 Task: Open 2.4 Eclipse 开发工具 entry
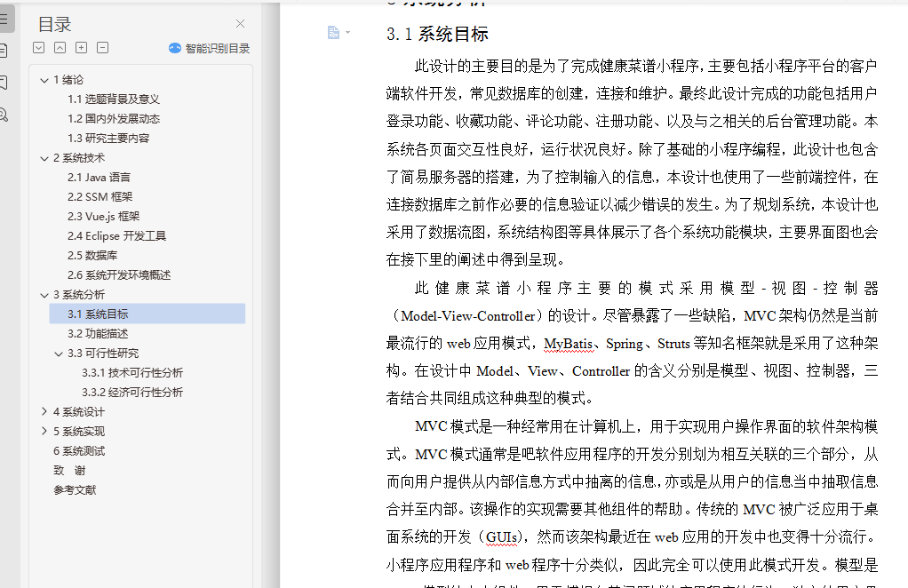click(116, 236)
